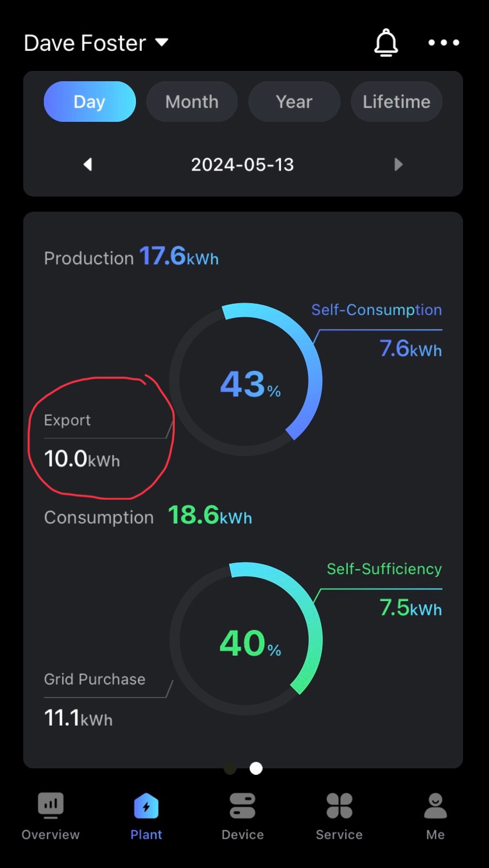This screenshot has width=489, height=868.
Task: Switch to first page indicator dot
Action: tap(230, 768)
